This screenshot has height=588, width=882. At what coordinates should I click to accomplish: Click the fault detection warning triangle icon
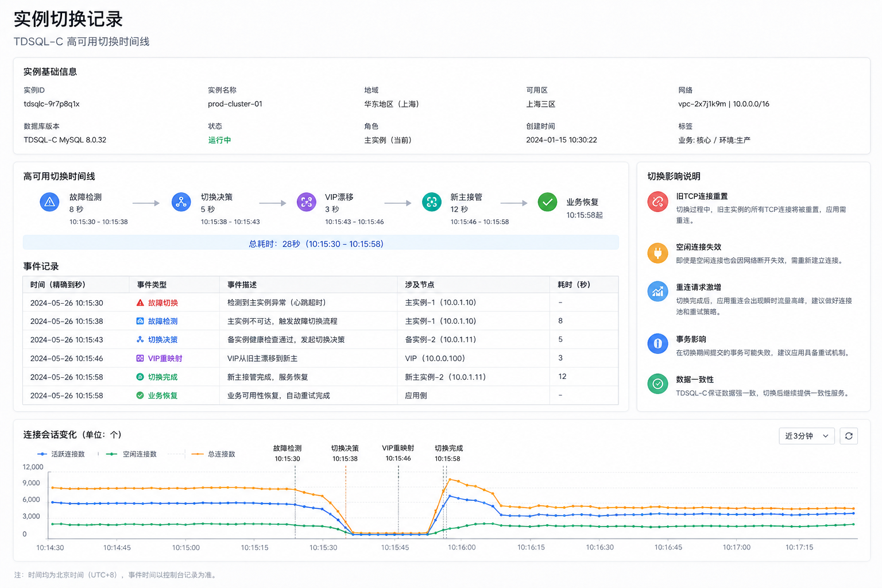tap(49, 202)
